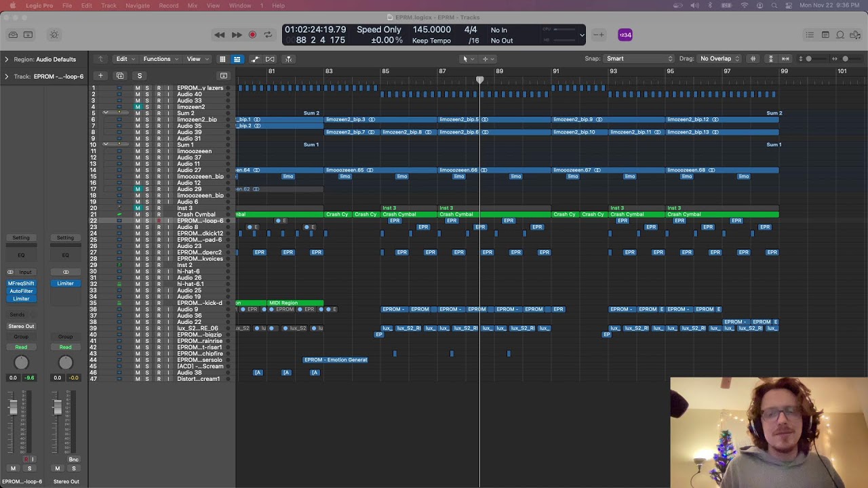Open the Drag No Overlap dropdown
868x488 pixels.
pos(720,59)
